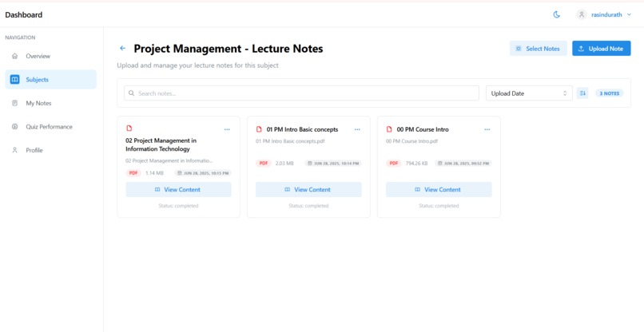
Task: Click title '01 PM Intro Basic concepts'
Action: tap(302, 129)
